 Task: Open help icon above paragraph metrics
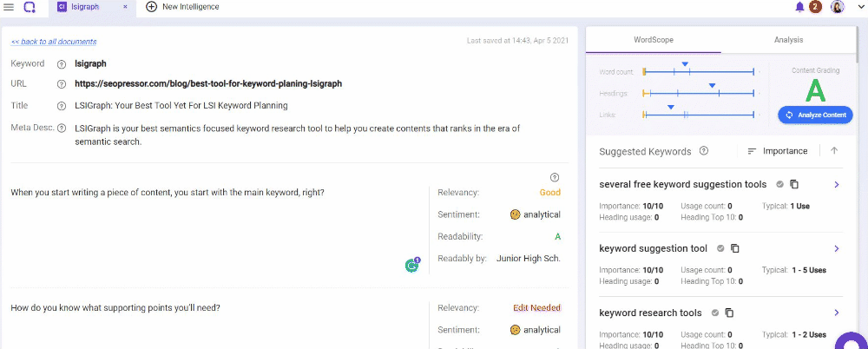click(x=555, y=177)
